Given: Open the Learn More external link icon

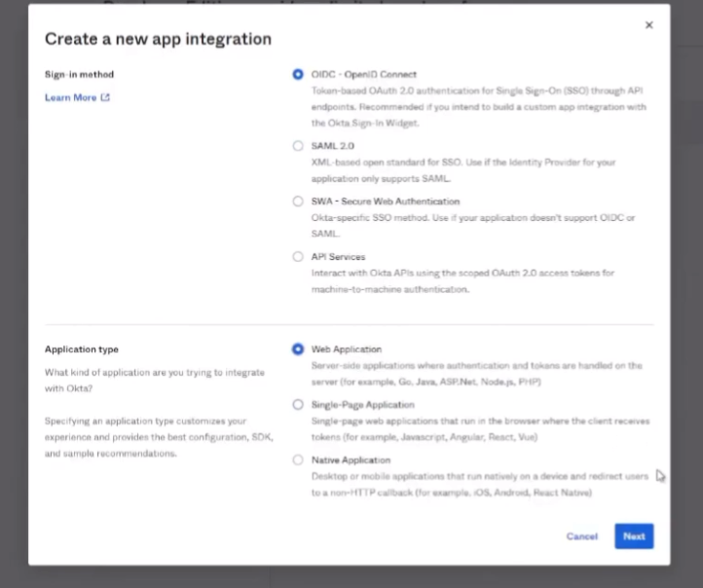Looking at the screenshot, I should tap(105, 97).
